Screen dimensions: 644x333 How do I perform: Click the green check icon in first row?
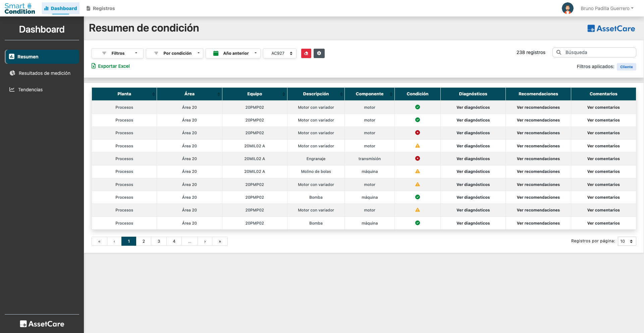coord(417,107)
